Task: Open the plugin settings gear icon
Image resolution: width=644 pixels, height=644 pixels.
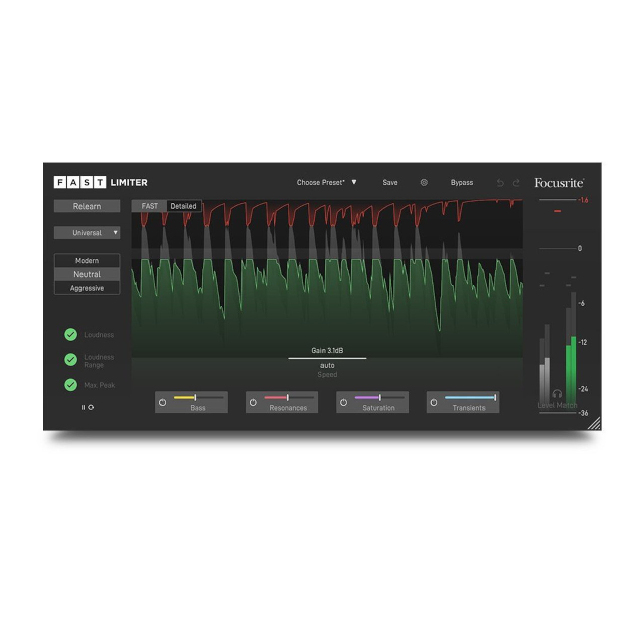Action: coord(424,183)
